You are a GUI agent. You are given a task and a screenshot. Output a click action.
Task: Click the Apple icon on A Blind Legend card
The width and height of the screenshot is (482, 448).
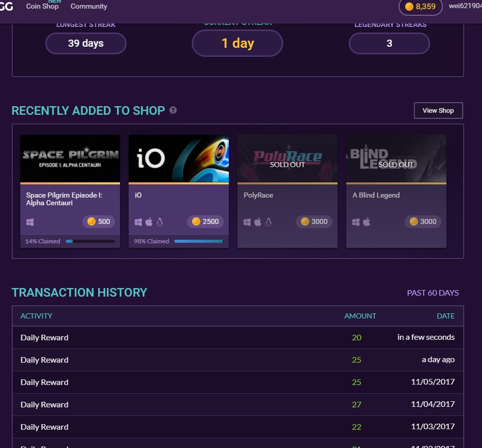[367, 221]
